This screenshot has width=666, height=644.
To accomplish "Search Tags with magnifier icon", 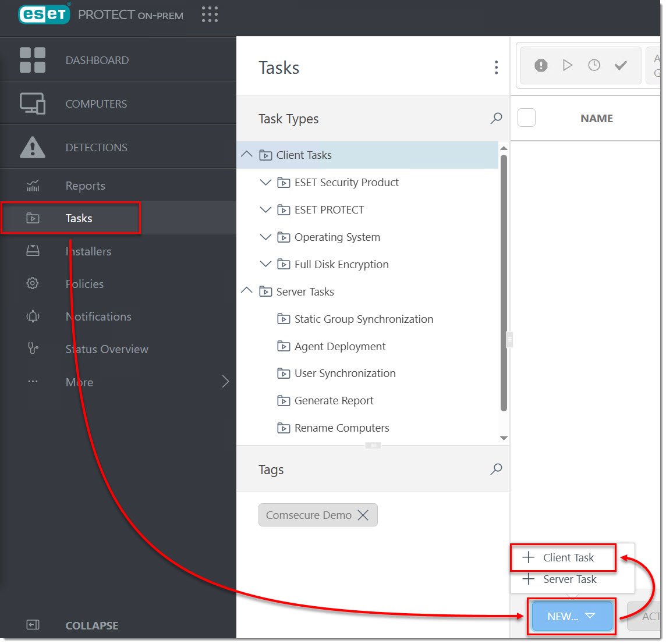I will click(496, 469).
